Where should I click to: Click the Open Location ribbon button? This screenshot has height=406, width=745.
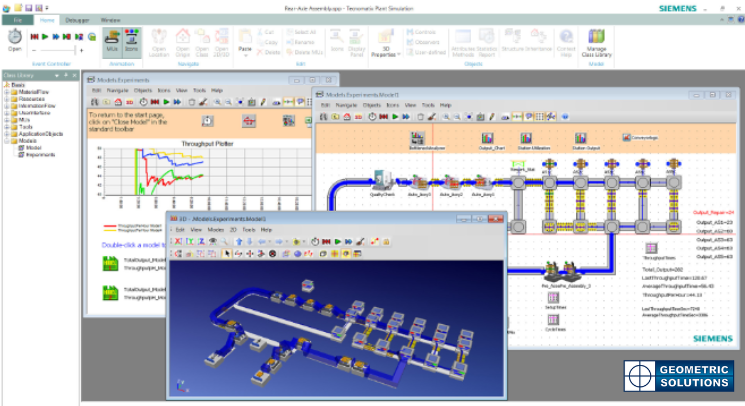[x=159, y=43]
